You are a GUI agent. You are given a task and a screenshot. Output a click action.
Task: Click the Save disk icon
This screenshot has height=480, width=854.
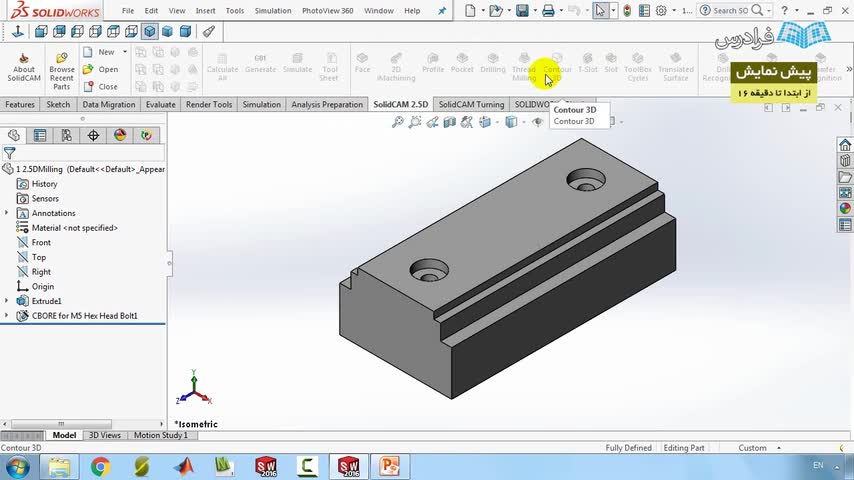tap(522, 10)
